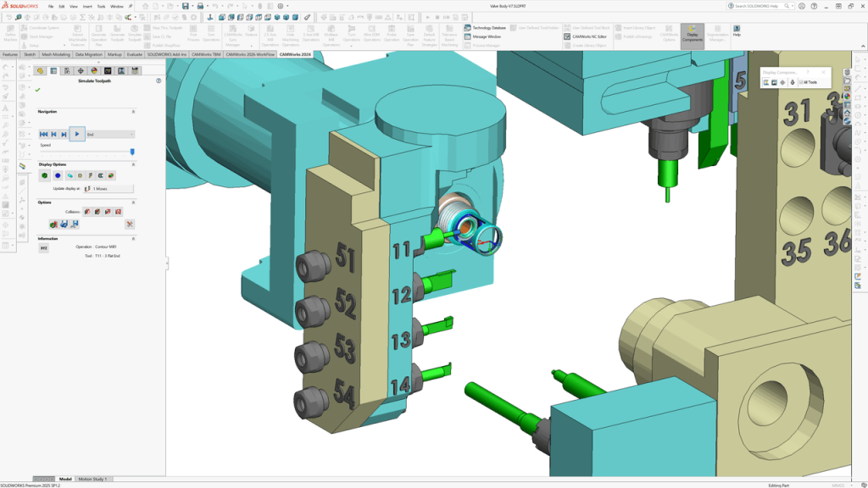Click the Technology Database icon

click(468, 28)
